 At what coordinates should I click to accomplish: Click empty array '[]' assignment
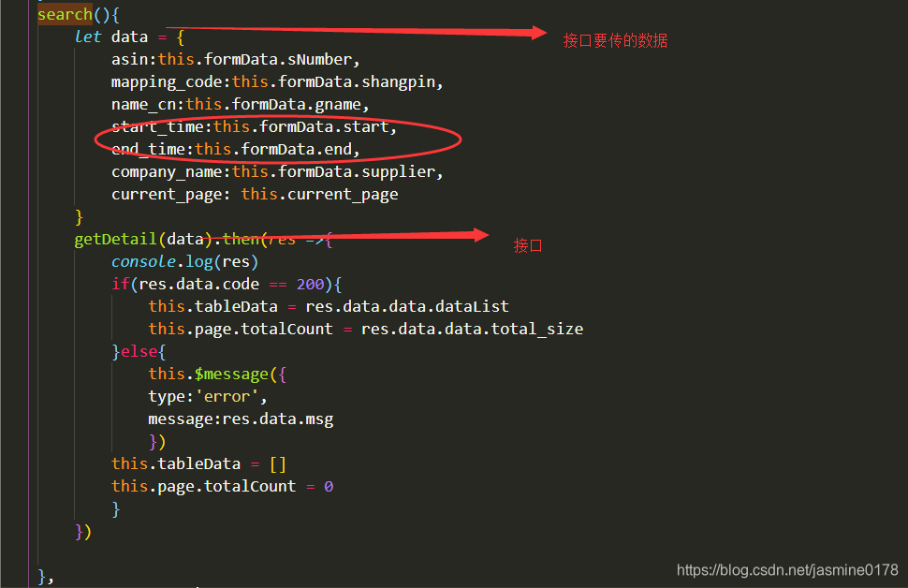[278, 464]
